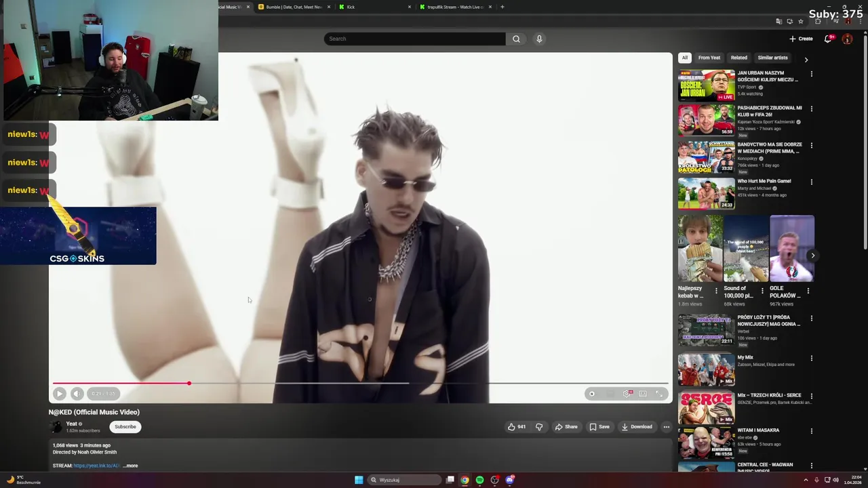Open Discord from the taskbar
Viewport: 868px width, 488px height.
coord(509,480)
